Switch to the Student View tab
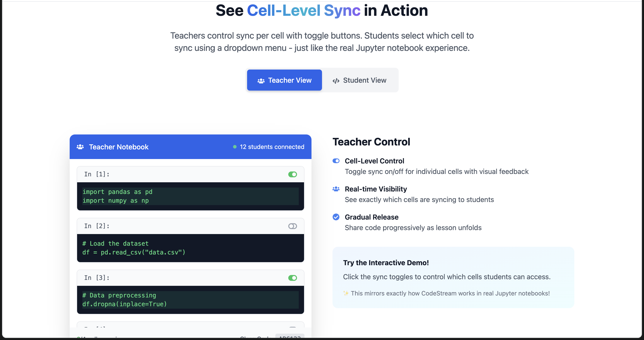Viewport: 644px width, 340px height. (x=359, y=80)
